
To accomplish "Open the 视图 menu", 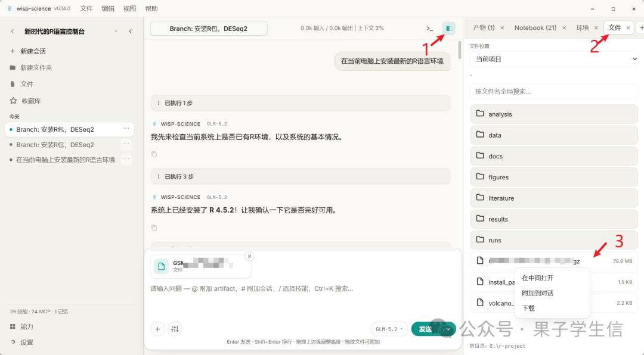I will pos(130,8).
